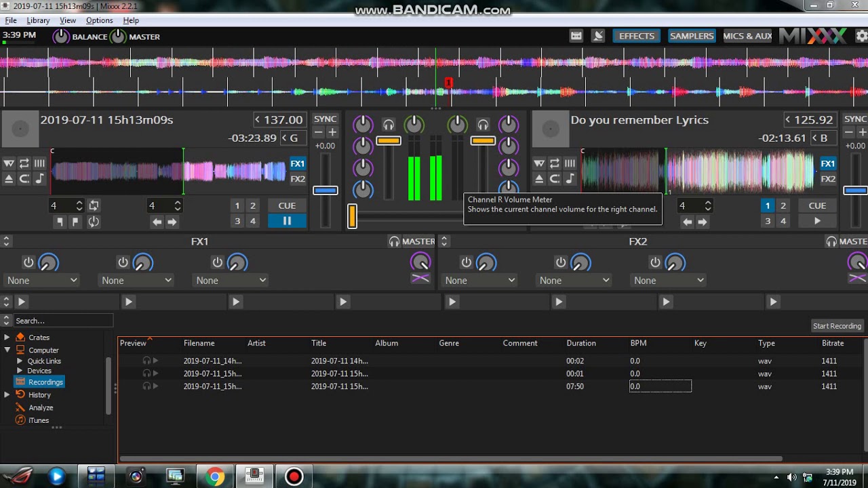Click left deck blue pitch slider handle
This screenshot has height=488, width=868.
tap(325, 190)
